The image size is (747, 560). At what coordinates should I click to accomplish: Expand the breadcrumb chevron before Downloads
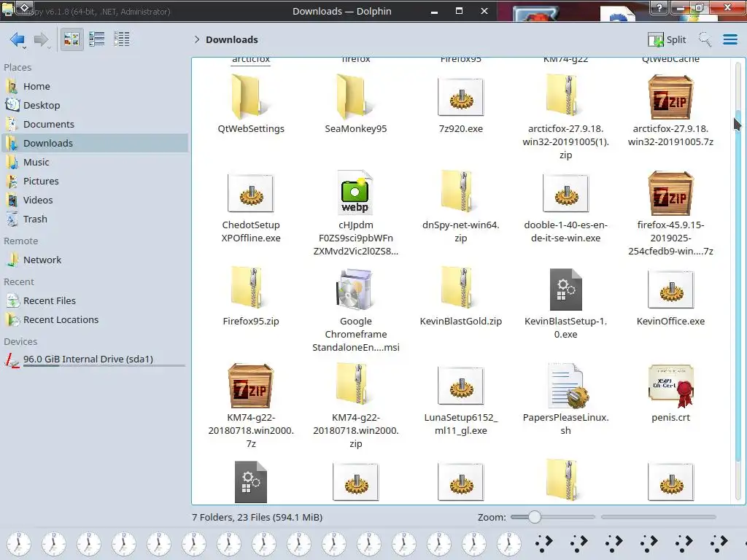(x=197, y=39)
